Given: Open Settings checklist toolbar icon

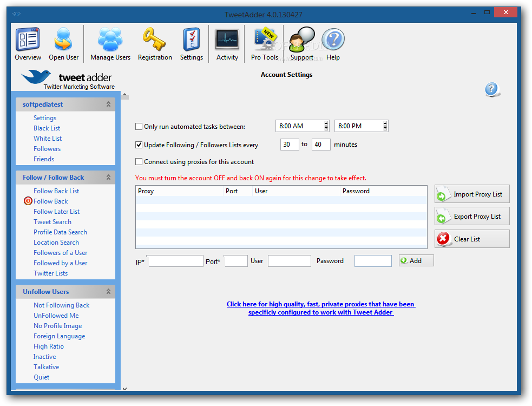Looking at the screenshot, I should click(x=192, y=43).
